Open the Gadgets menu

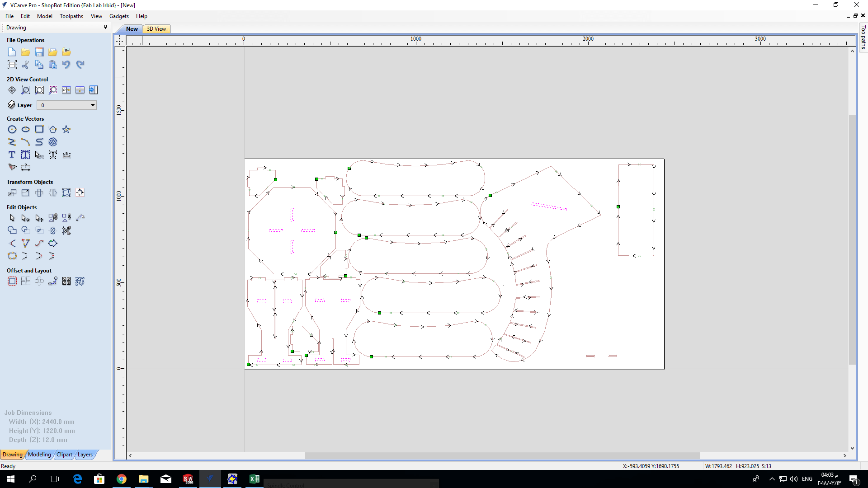point(119,16)
